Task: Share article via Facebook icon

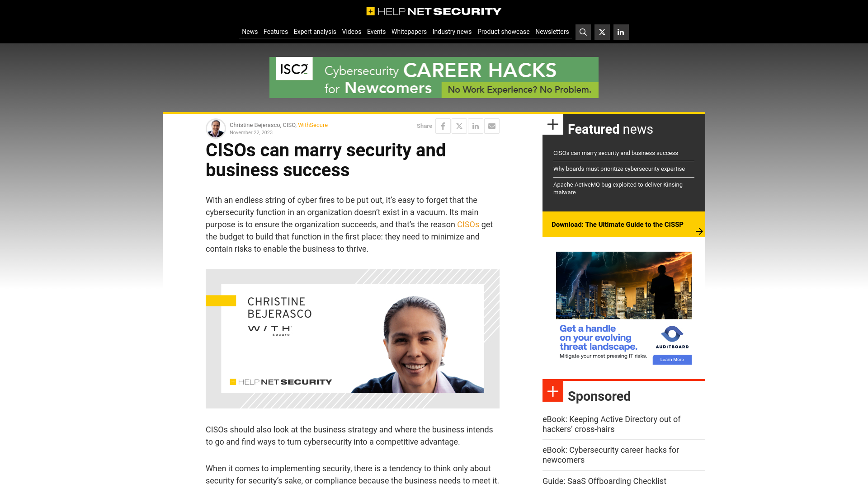Action: pyautogui.click(x=443, y=126)
